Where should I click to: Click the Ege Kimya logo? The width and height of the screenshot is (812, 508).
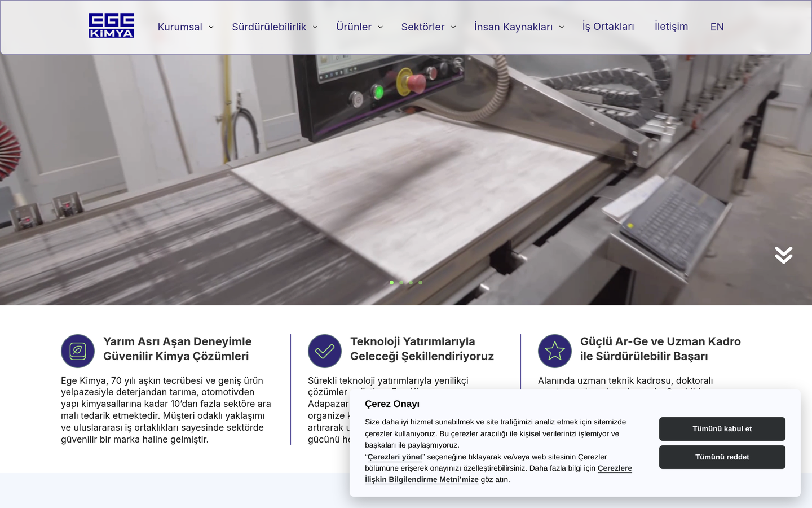coord(111,25)
